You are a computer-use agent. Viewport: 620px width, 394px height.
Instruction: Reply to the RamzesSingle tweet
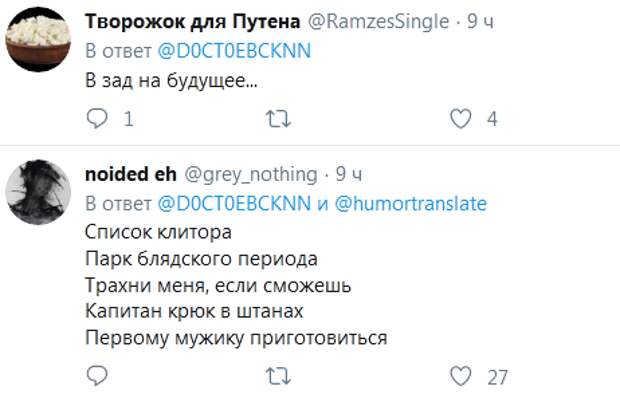[x=97, y=118]
